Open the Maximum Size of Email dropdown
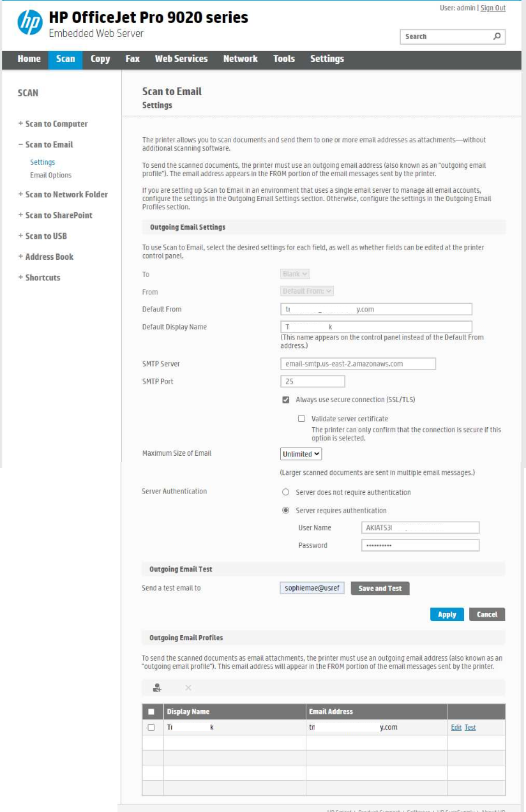The height and width of the screenshot is (812, 526). coord(301,454)
